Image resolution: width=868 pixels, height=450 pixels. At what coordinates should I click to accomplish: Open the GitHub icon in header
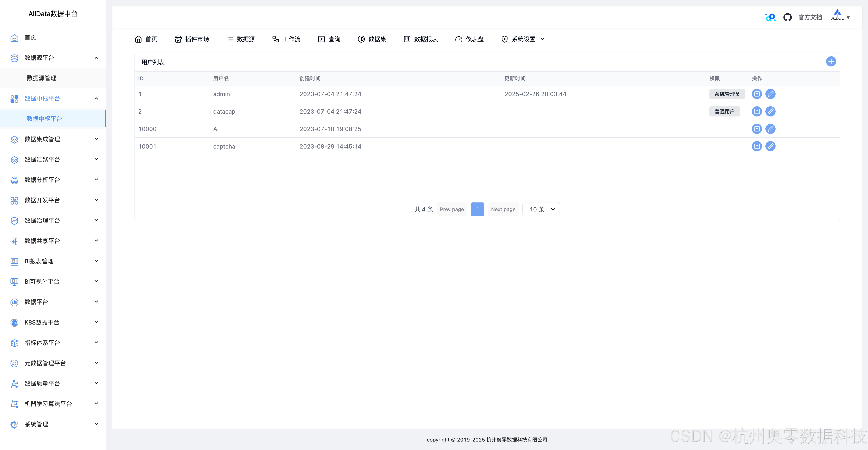click(x=787, y=17)
